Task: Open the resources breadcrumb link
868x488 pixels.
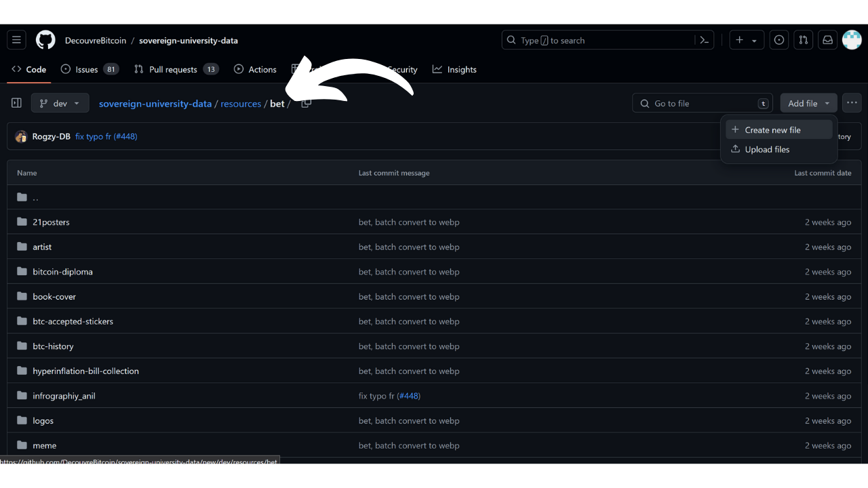Action: (x=241, y=104)
